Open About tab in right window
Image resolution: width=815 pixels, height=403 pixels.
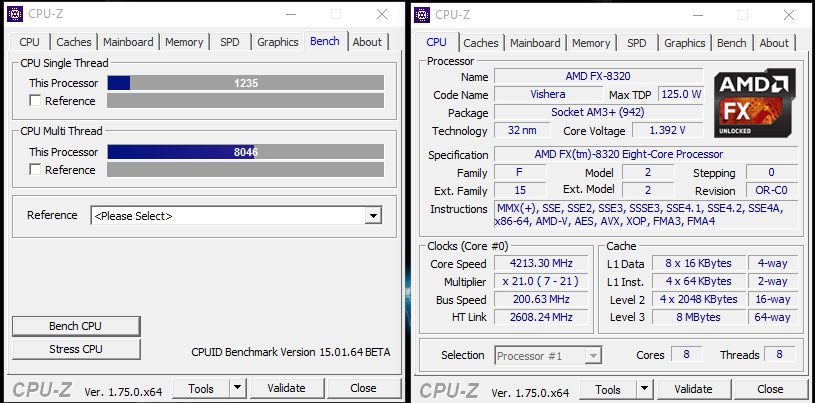click(x=774, y=43)
